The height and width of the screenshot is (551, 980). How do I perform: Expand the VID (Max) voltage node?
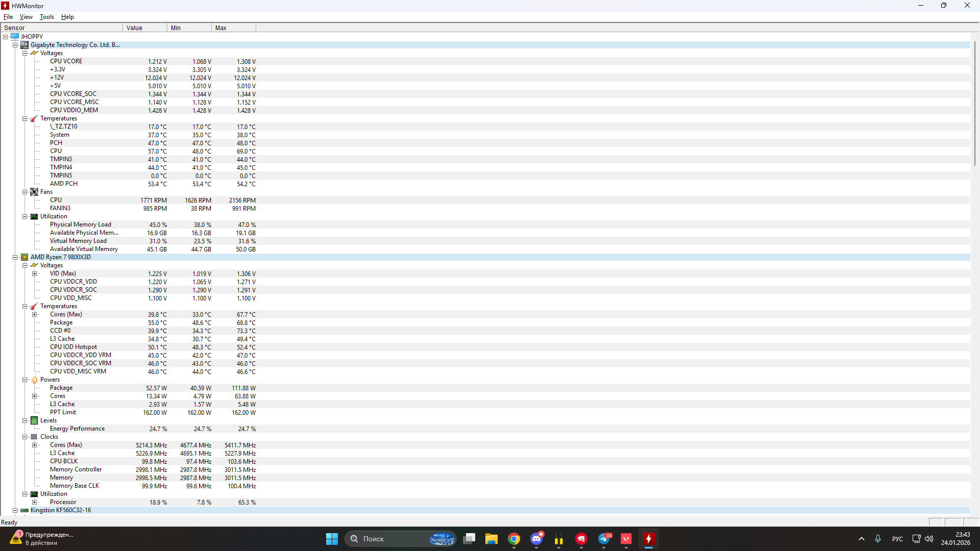[35, 273]
